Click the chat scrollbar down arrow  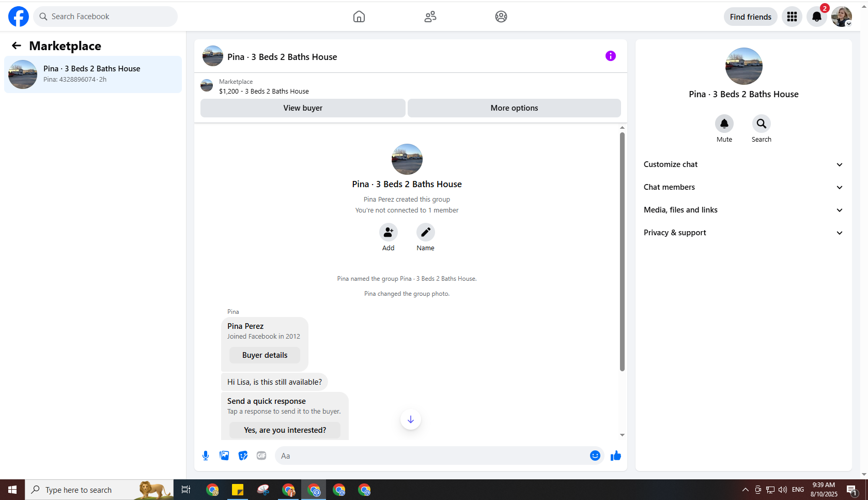pyautogui.click(x=622, y=435)
